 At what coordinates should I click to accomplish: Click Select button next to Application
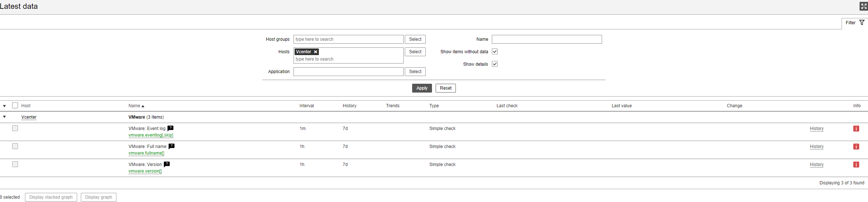(x=415, y=72)
